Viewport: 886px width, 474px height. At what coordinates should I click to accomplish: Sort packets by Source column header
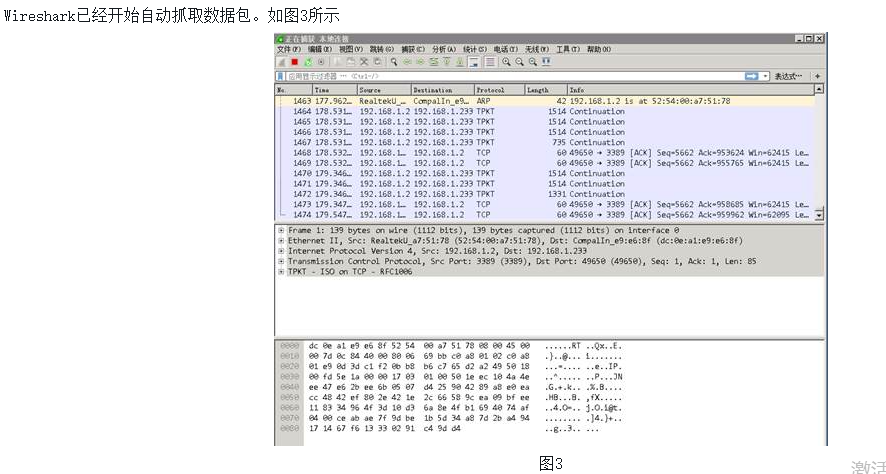(x=384, y=90)
